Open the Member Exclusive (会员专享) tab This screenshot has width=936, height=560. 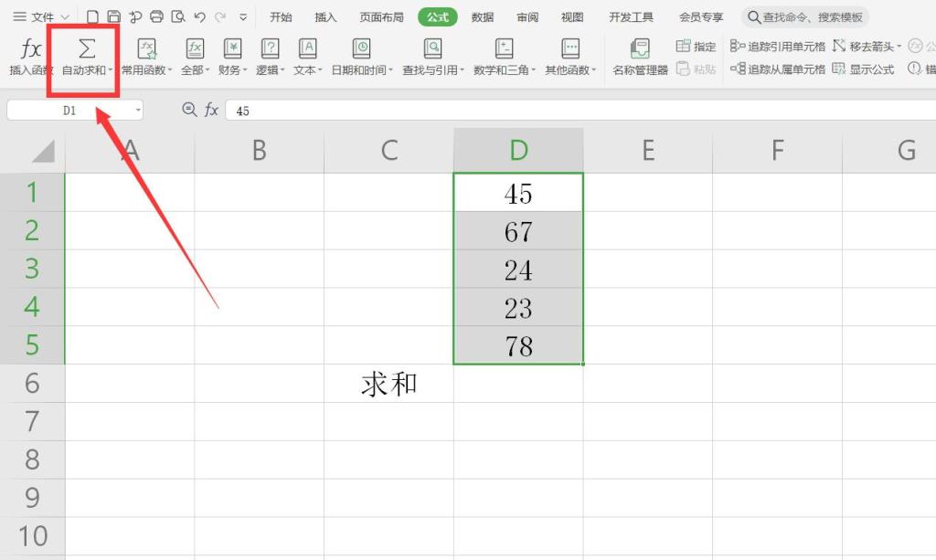coord(701,16)
